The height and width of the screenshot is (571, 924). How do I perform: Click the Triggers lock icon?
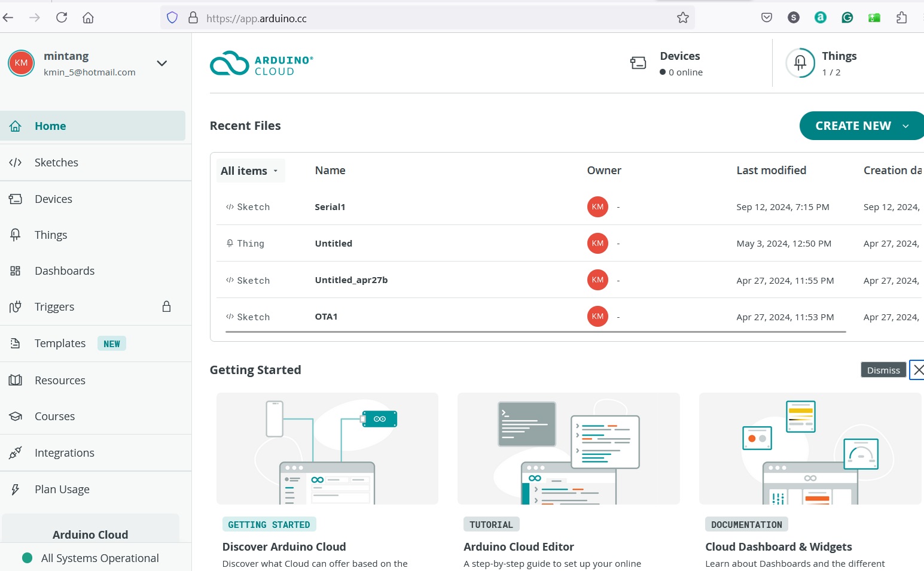[x=166, y=306]
